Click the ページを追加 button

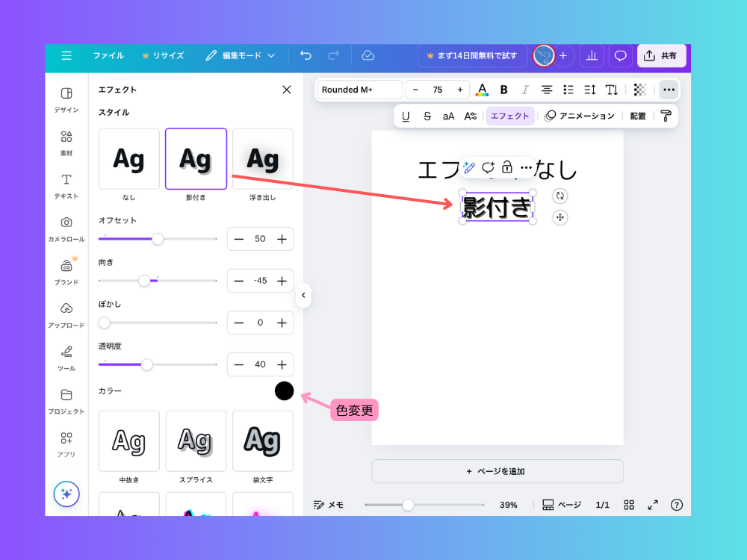[x=497, y=471]
